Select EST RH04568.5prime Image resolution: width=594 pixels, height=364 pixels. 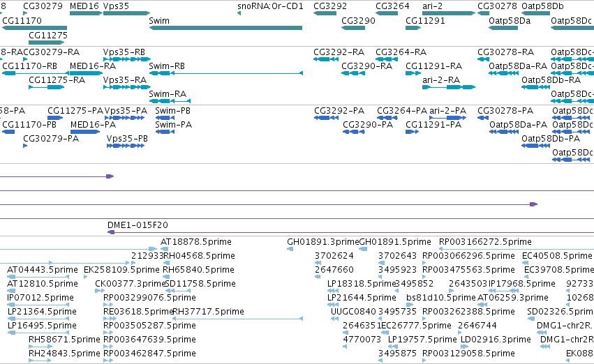click(166, 263)
